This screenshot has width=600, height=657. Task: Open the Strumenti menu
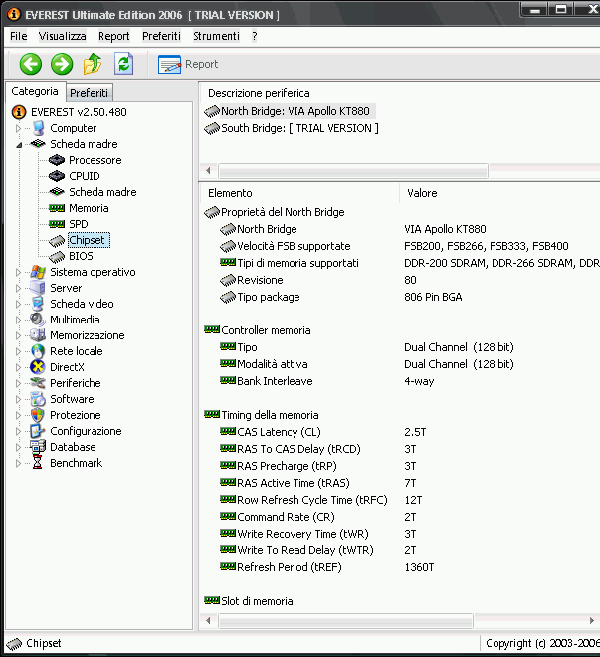[216, 36]
